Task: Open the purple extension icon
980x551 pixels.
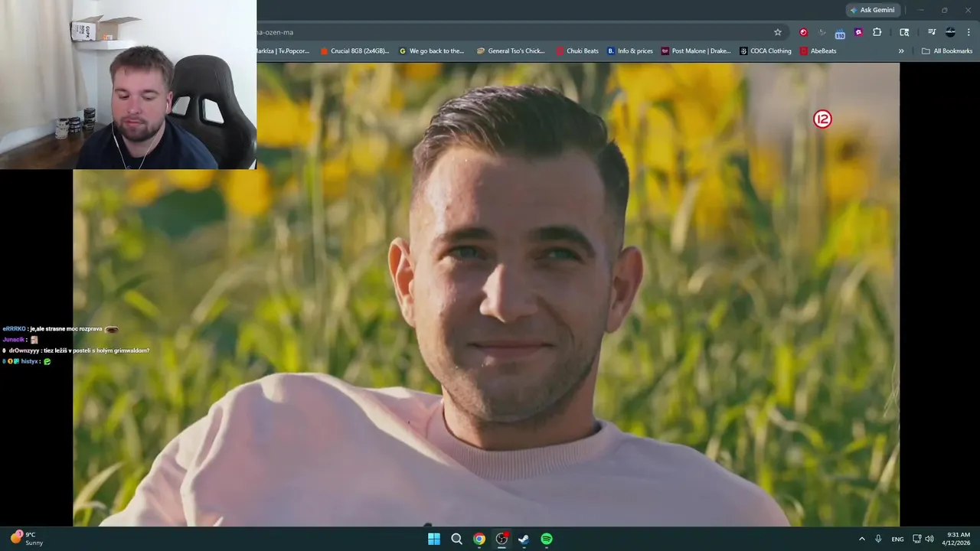Action: (858, 32)
